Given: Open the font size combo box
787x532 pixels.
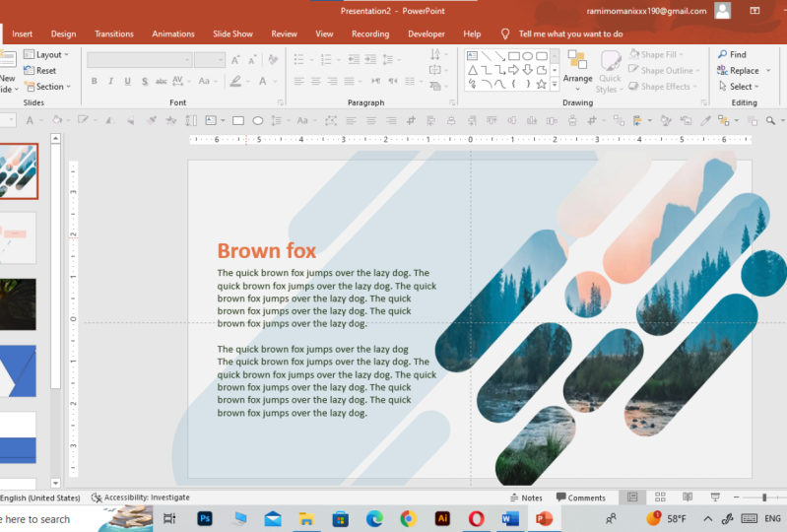Looking at the screenshot, I should (x=209, y=60).
